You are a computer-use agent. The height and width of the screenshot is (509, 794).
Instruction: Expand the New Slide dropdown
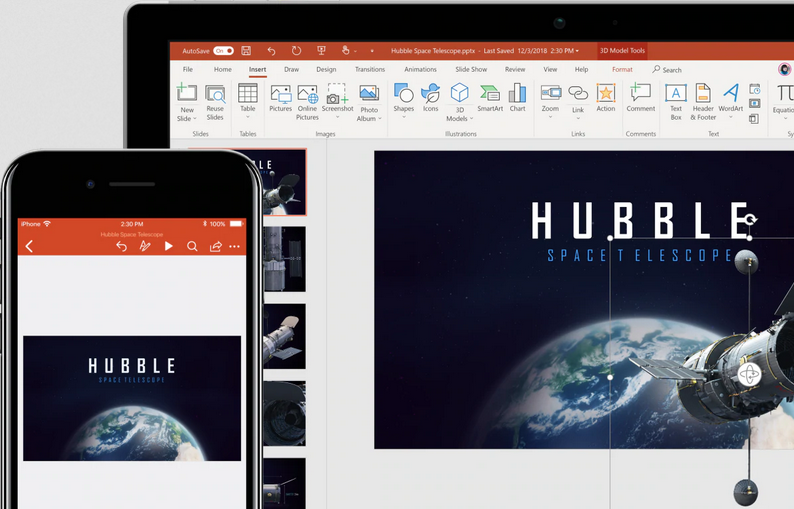click(x=194, y=119)
